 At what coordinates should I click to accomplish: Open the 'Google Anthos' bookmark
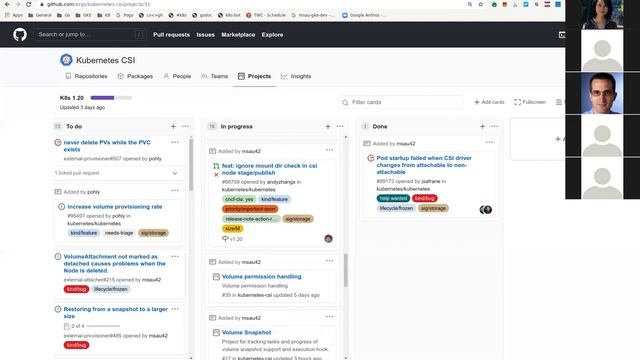click(x=363, y=15)
